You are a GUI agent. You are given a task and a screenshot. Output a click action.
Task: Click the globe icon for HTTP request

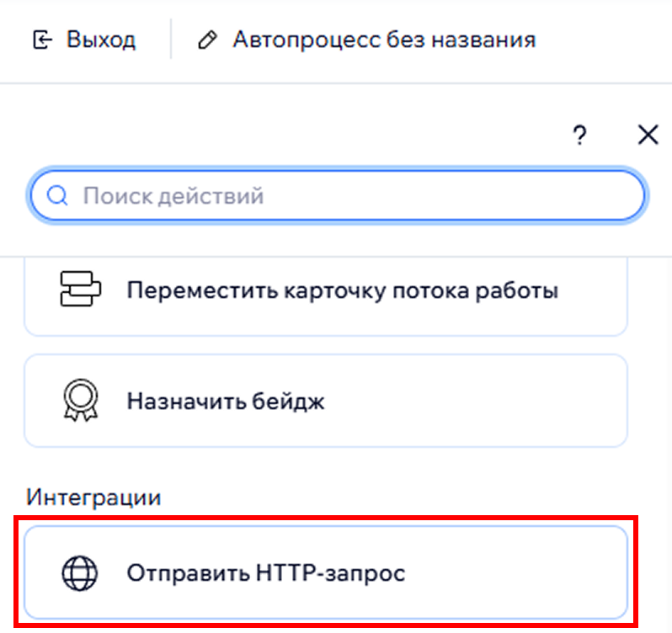tap(81, 573)
